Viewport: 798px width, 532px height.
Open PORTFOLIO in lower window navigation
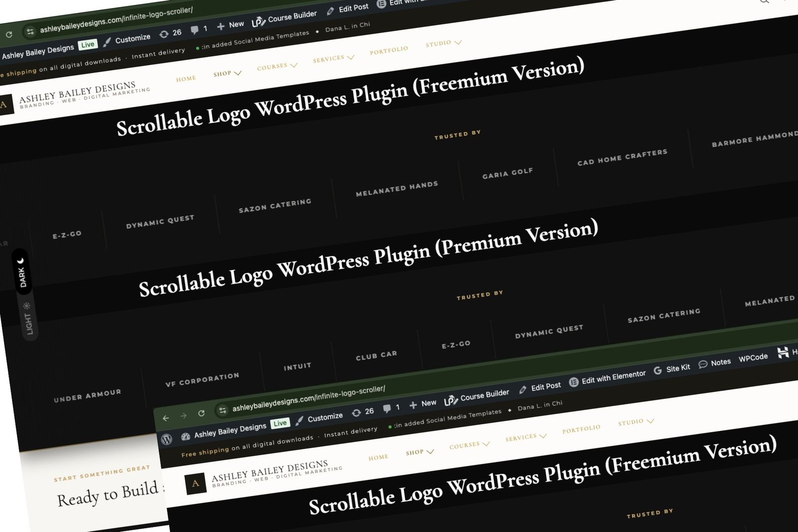582,429
